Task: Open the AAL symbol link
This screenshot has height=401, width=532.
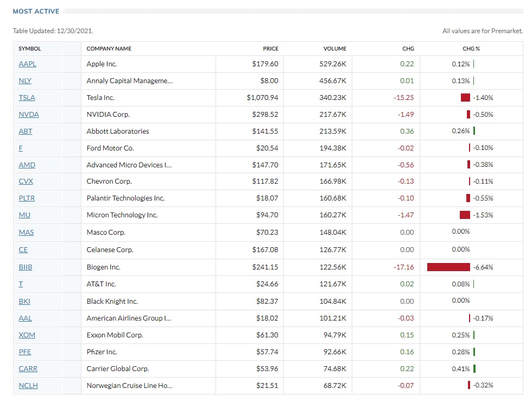Action: [x=26, y=318]
